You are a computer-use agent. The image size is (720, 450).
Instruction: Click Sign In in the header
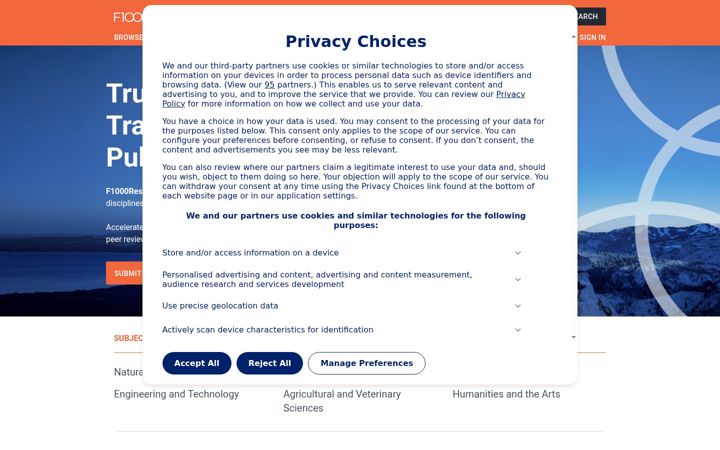pos(592,37)
